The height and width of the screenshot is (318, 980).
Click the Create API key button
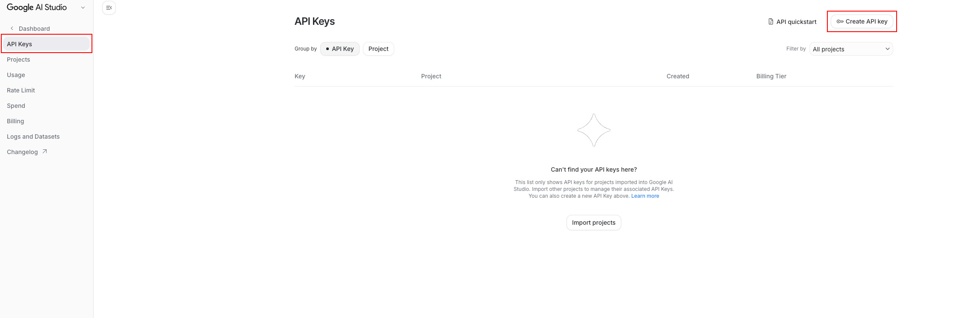(862, 21)
